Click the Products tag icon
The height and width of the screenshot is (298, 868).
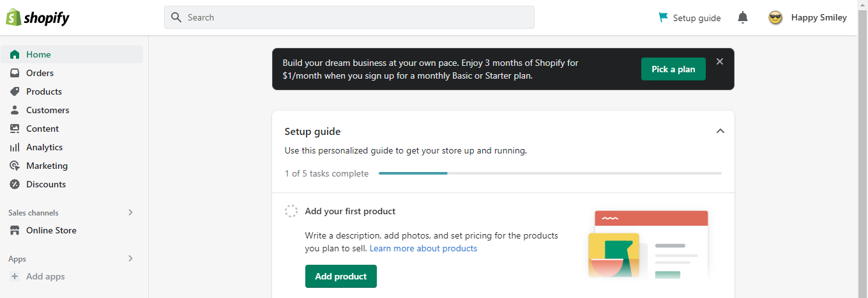(15, 91)
